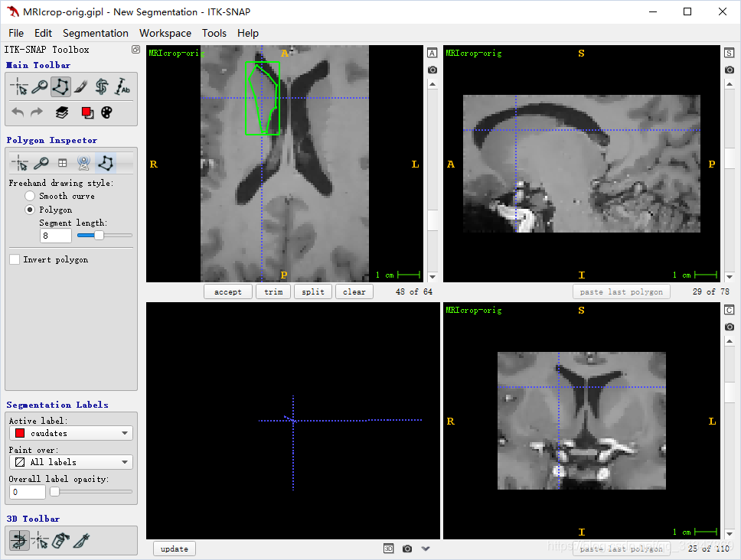Viewport: 741px width, 560px height.
Task: Take snapshot of the sagittal view
Action: (x=730, y=70)
